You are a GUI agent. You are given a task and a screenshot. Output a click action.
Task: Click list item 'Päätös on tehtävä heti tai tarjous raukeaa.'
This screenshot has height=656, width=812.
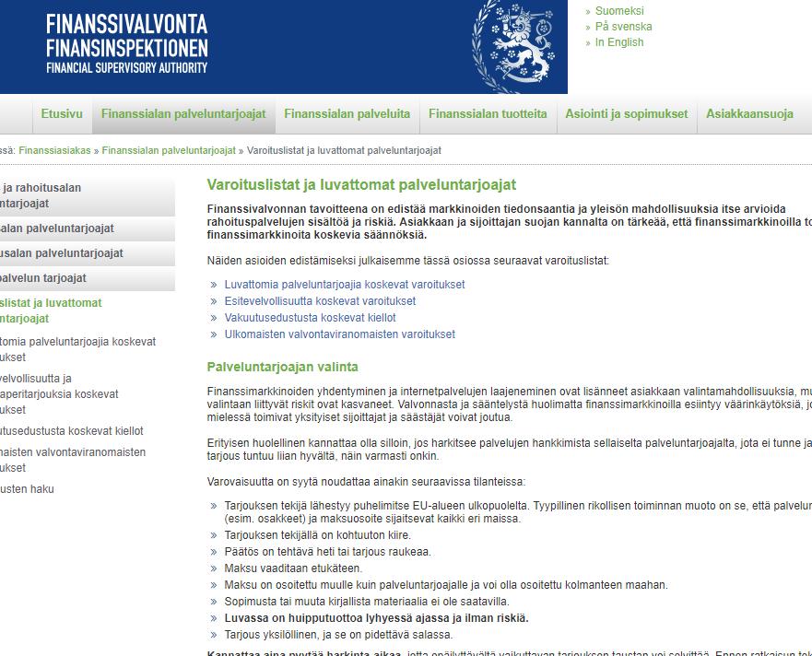(327, 551)
